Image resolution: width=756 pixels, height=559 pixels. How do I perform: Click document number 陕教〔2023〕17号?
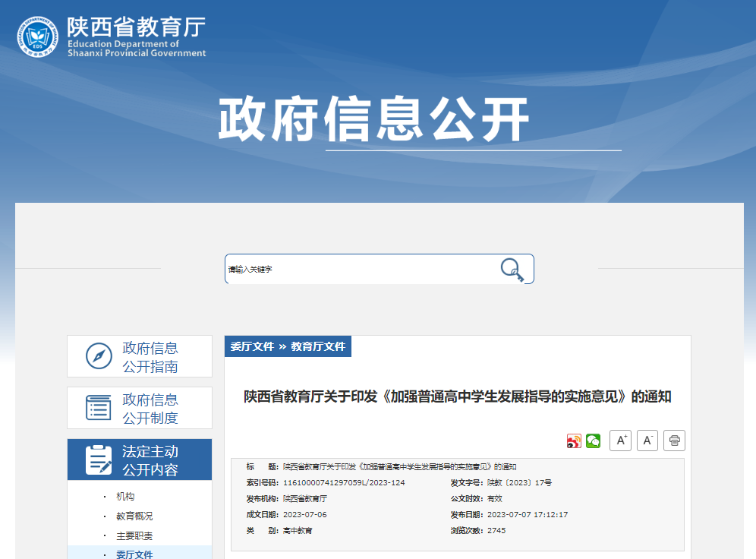point(519,483)
